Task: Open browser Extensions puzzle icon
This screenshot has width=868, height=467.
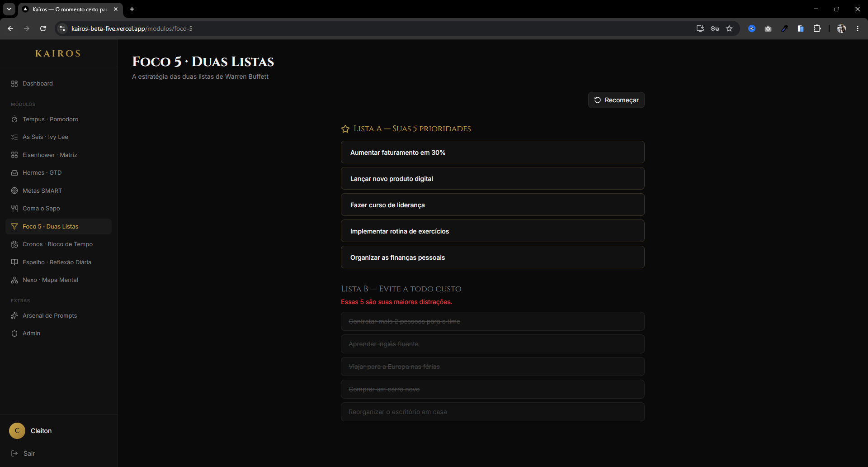Action: pos(817,29)
